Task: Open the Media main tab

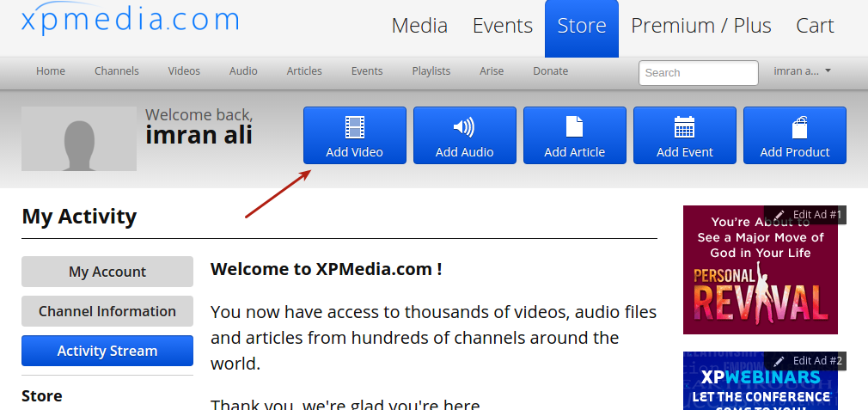Action: [419, 26]
